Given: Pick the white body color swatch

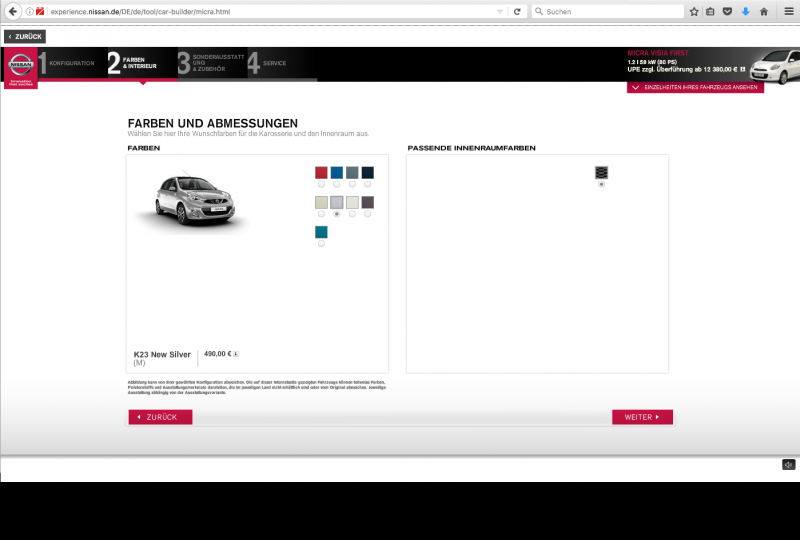Looking at the screenshot, I should point(352,202).
